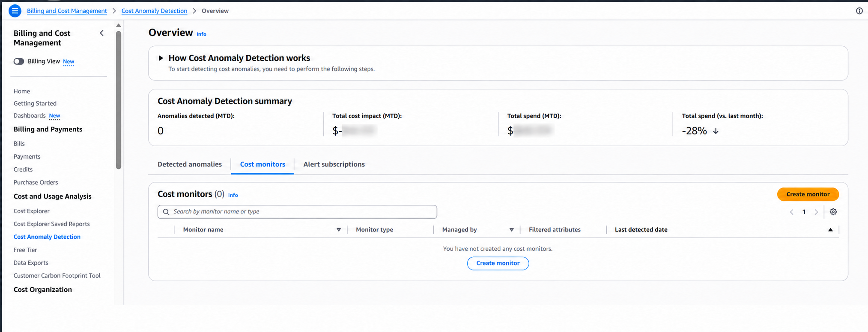Open Getting Started in the sidebar
This screenshot has width=868, height=332.
(x=35, y=104)
